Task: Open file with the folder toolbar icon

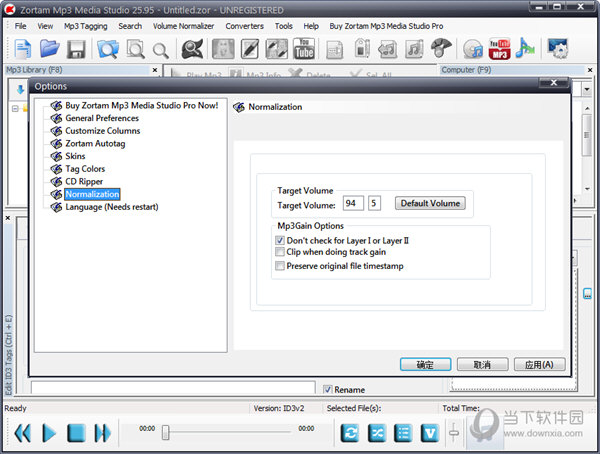Action: [49, 49]
